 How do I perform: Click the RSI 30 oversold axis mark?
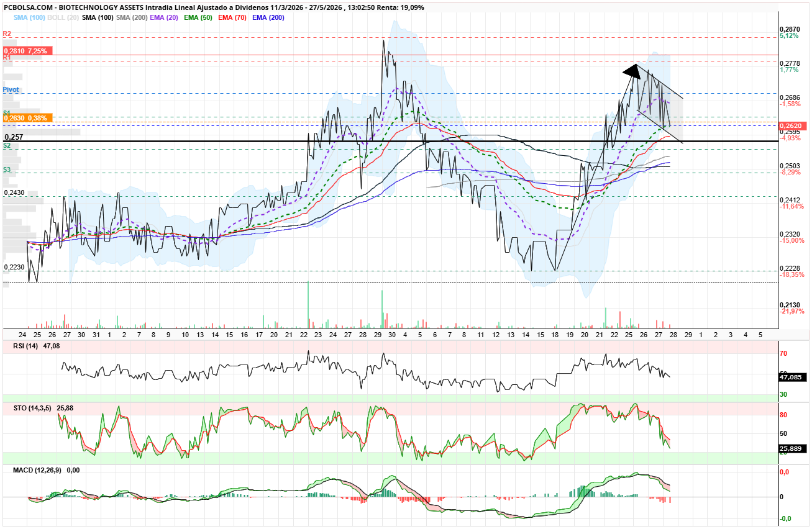point(784,394)
